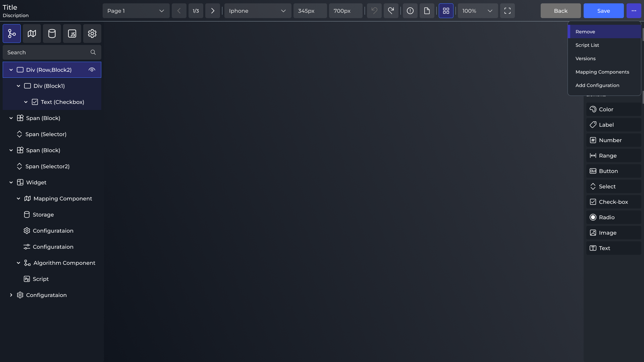
Task: Select the Storage tree item
Action: point(52,215)
